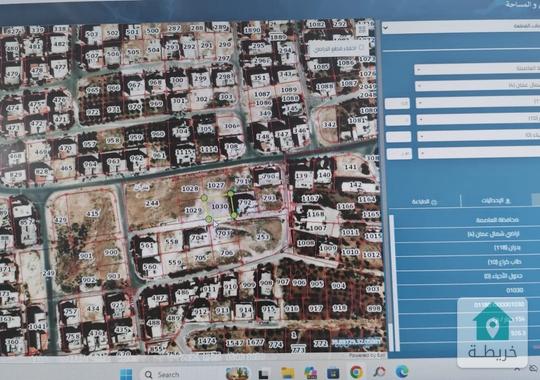Open File Explorer from the taskbar
Image resolution: width=540 pixels, height=380 pixels.
click(287, 373)
